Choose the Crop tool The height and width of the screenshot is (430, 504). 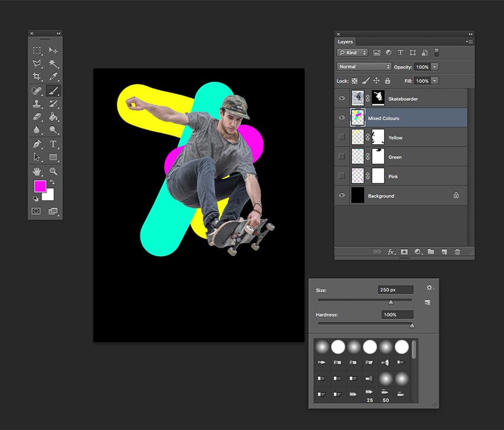(x=36, y=75)
